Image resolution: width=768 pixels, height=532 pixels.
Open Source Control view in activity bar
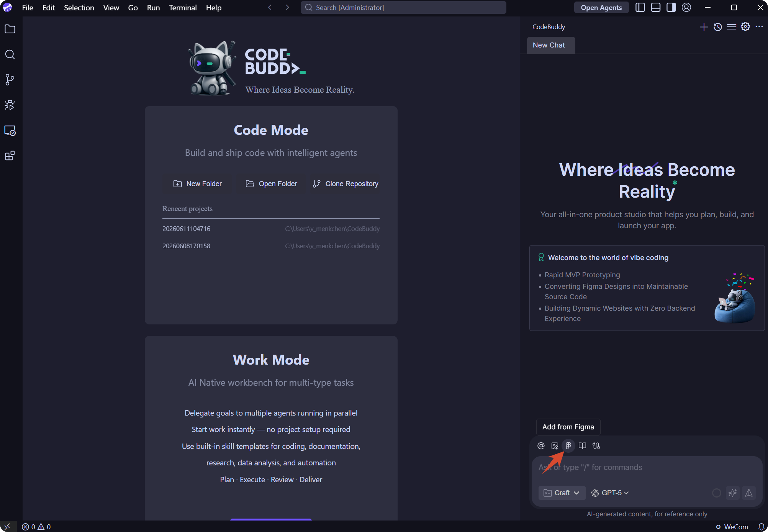[10, 80]
